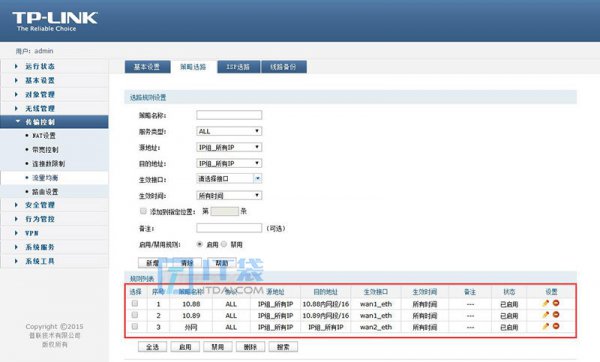Expand 无线管理 in sidebar

tap(40, 109)
